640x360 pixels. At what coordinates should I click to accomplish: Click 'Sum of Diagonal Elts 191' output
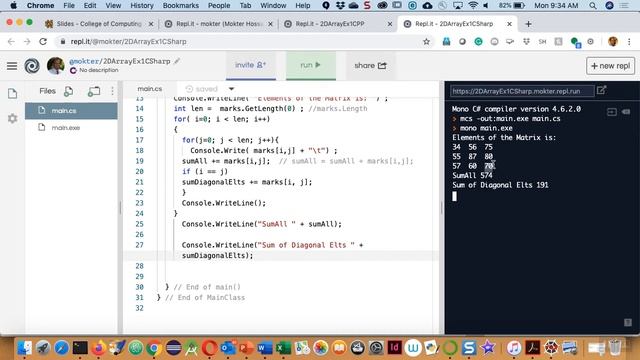(x=500, y=185)
